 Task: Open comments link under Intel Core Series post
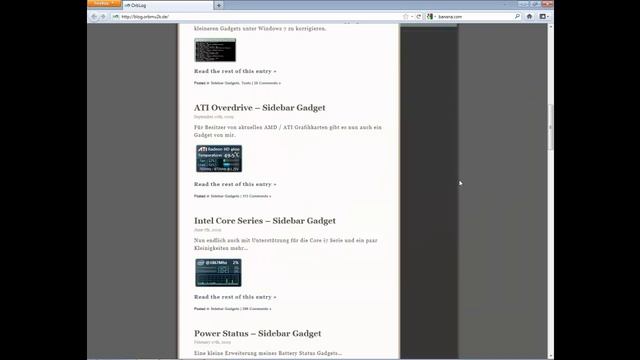click(x=257, y=309)
